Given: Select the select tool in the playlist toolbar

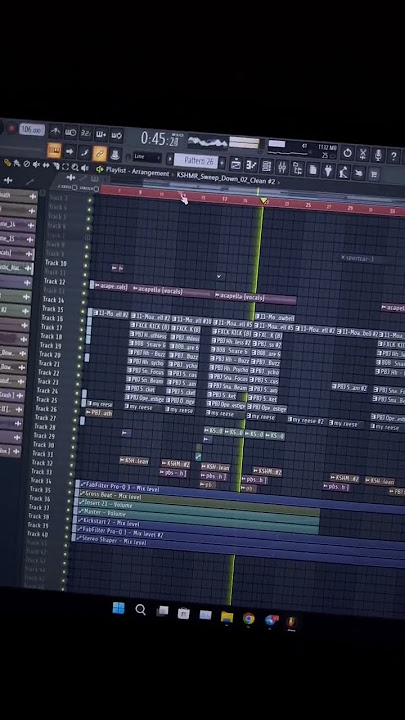Looking at the screenshot, I should tap(66, 167).
